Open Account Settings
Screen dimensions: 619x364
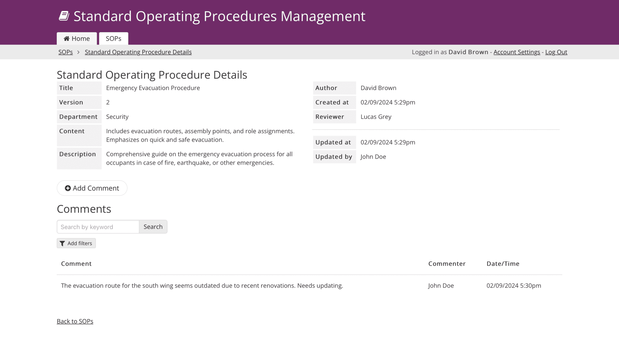517,52
